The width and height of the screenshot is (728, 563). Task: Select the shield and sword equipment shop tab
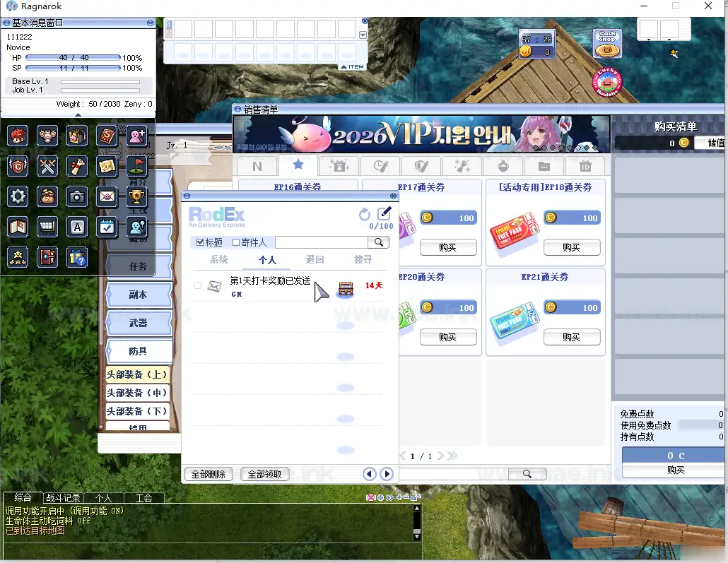421,166
